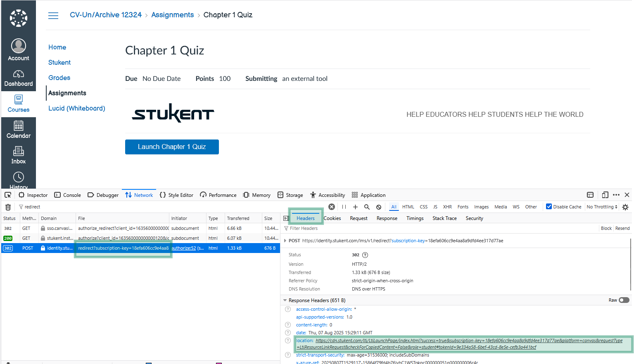Open the Calendar sidebar icon
634x364 pixels.
pyautogui.click(x=19, y=130)
